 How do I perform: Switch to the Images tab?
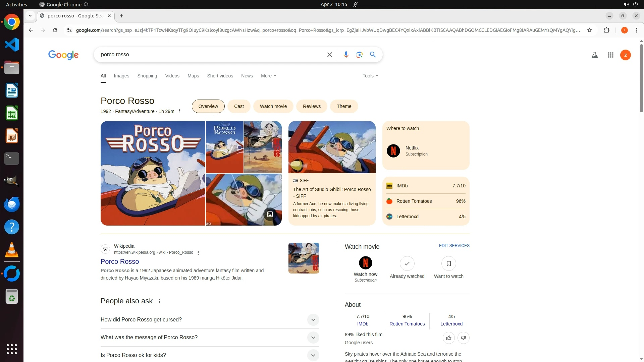click(121, 76)
